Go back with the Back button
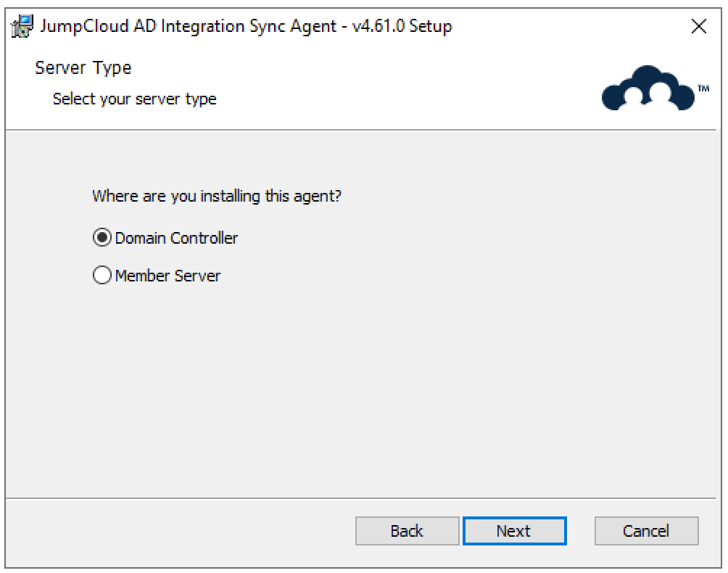This screenshot has width=728, height=573. [407, 531]
